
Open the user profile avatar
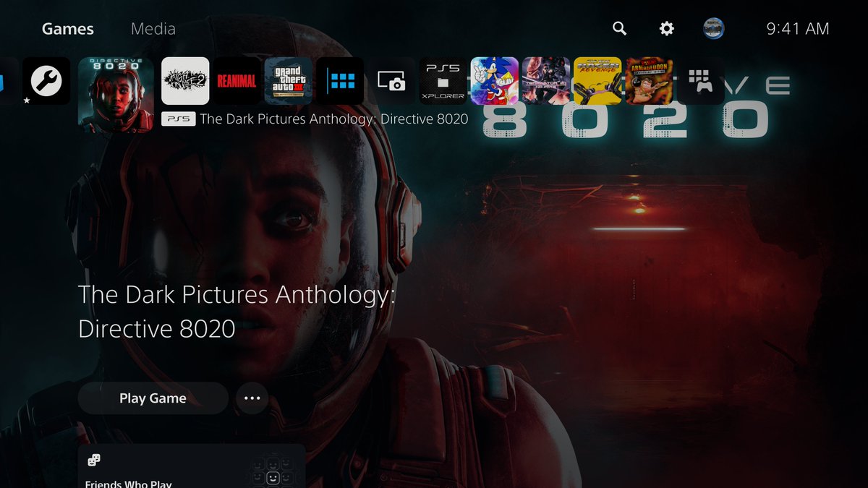click(713, 28)
